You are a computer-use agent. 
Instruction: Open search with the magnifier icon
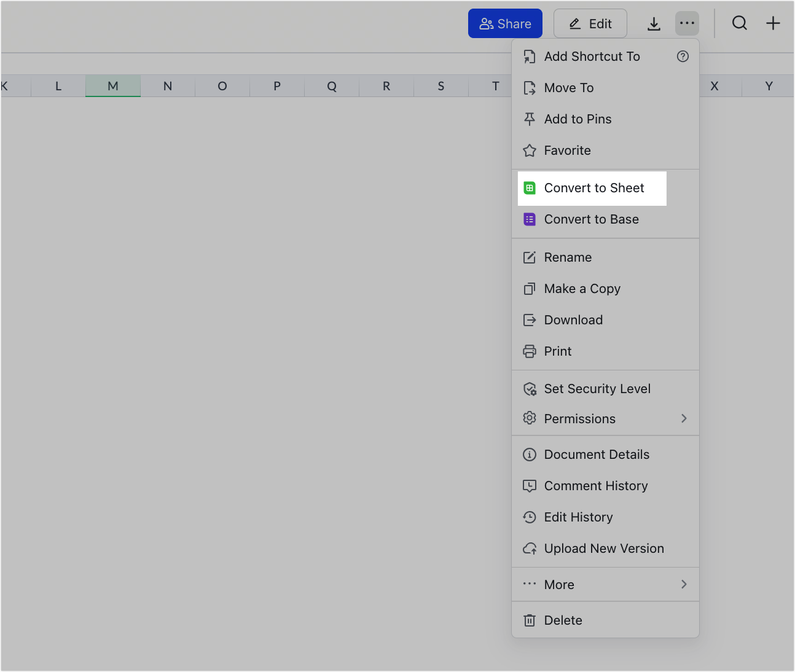coord(740,23)
